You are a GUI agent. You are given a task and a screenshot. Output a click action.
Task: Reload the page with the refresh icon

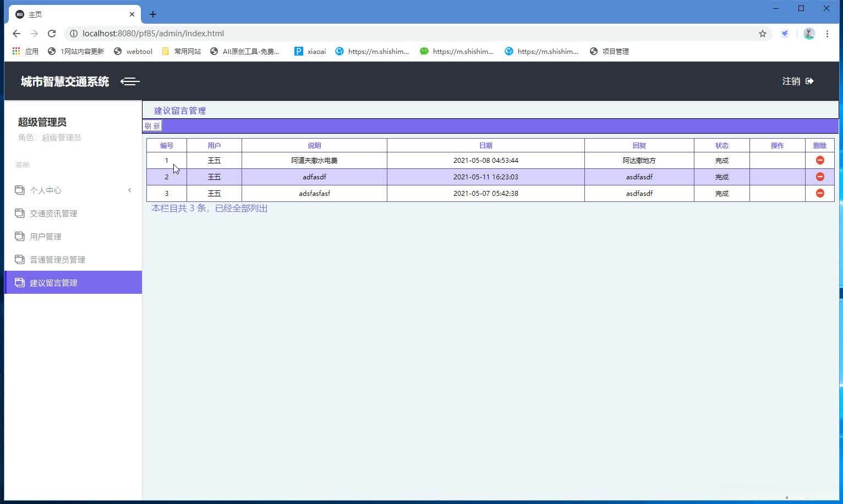52,34
